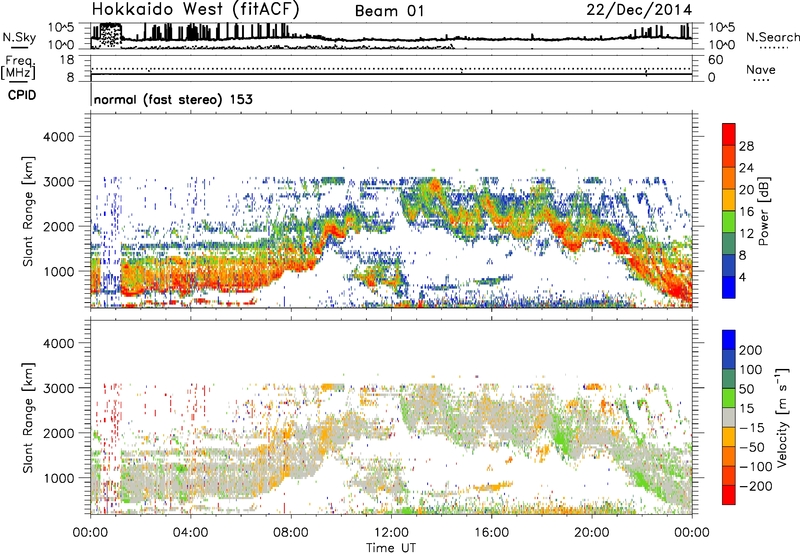The image size is (800, 554).
Task: Select the 'Freq. [MHz]' axis label
Action: coord(19,68)
